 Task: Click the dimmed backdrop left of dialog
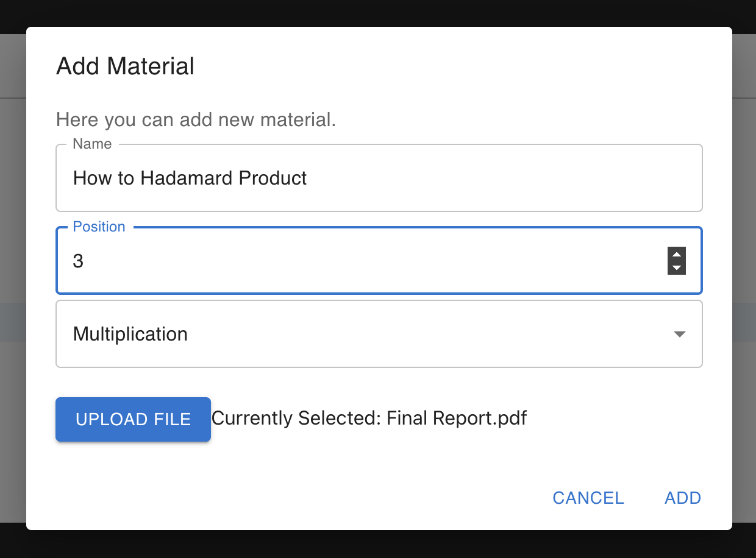pyautogui.click(x=12, y=244)
